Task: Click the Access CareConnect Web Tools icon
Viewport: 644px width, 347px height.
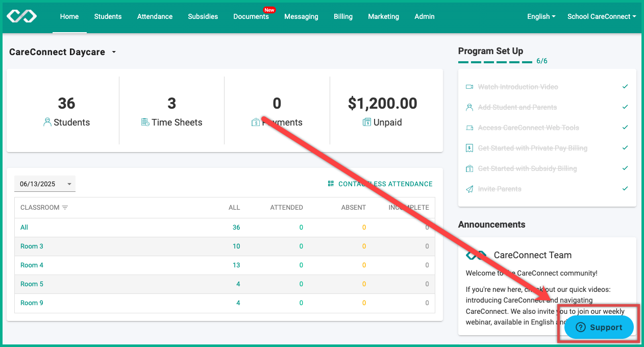Action: (x=469, y=128)
